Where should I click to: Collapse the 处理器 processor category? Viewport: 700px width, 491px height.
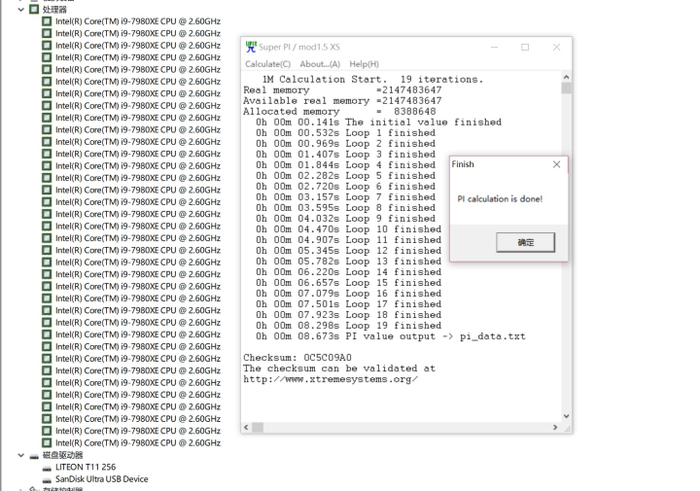21,9
